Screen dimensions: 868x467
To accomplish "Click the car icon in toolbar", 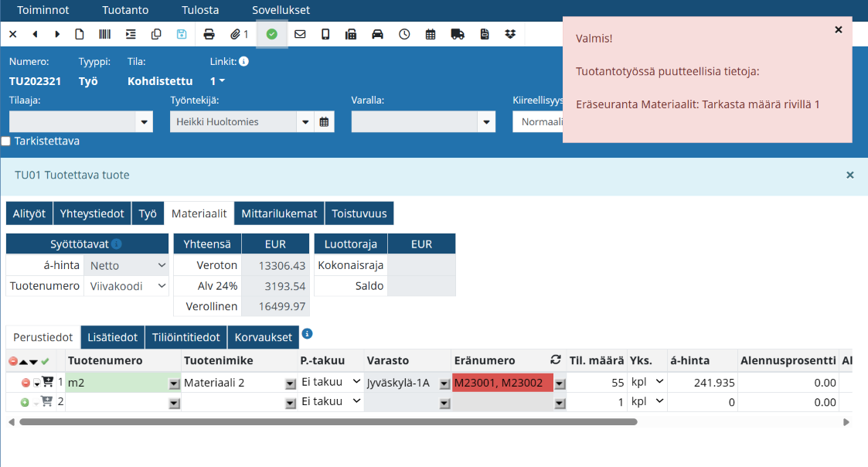I will [x=378, y=34].
